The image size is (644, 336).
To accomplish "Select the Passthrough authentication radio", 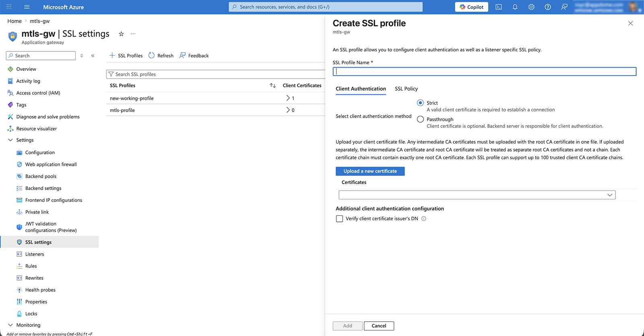I will [420, 119].
